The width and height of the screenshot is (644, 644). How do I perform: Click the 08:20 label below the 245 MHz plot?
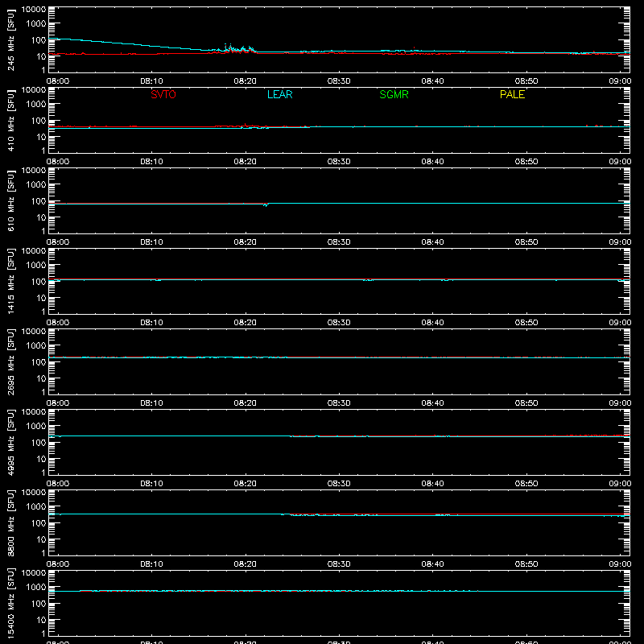point(246,81)
